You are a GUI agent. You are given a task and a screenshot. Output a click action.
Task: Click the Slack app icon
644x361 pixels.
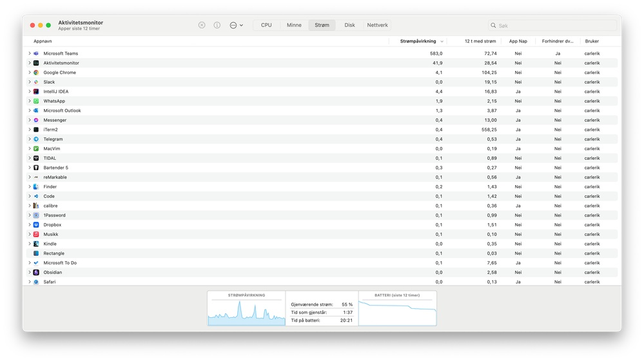click(x=36, y=82)
